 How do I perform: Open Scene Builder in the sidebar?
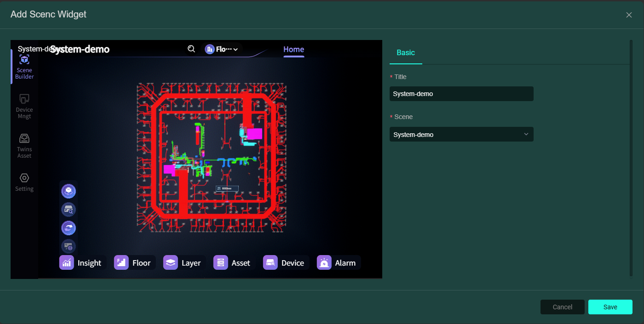pos(24,67)
